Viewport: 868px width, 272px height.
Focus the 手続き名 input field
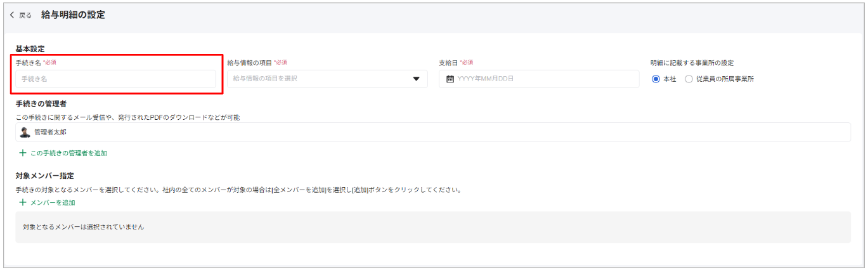coord(116,79)
